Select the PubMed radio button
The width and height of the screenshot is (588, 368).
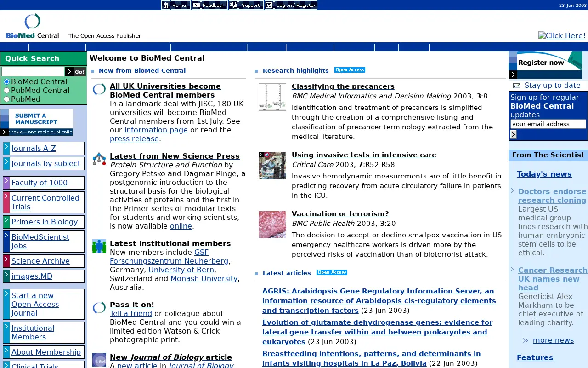(x=6, y=99)
